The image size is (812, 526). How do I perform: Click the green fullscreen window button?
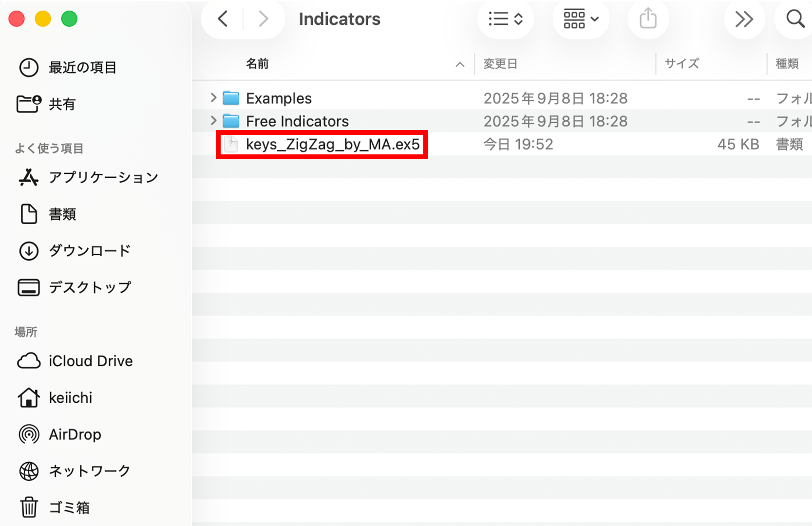point(69,19)
